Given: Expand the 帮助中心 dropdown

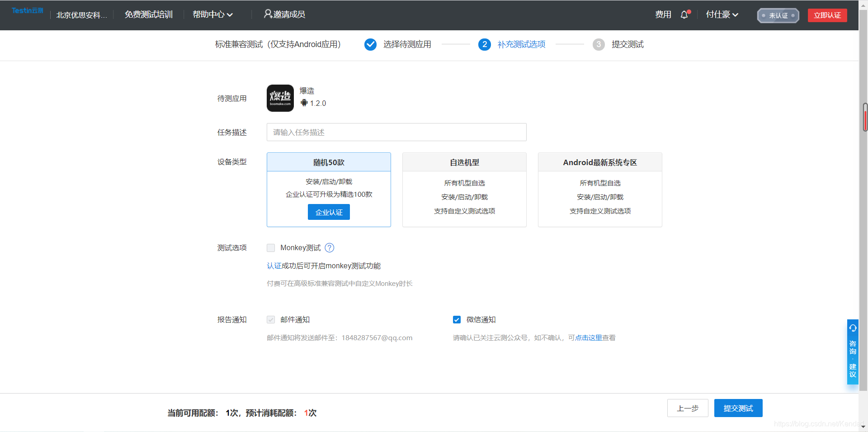Looking at the screenshot, I should coord(212,14).
